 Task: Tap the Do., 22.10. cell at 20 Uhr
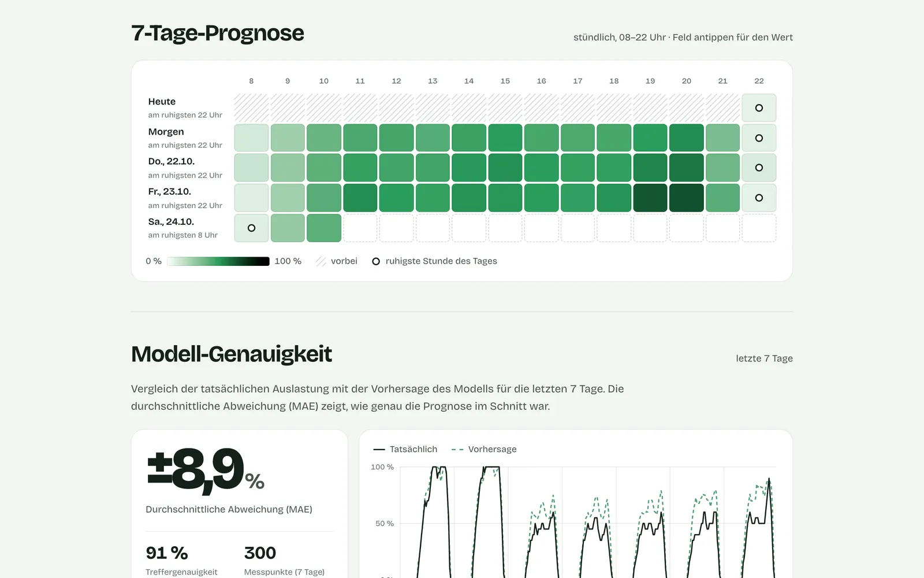pos(687,168)
